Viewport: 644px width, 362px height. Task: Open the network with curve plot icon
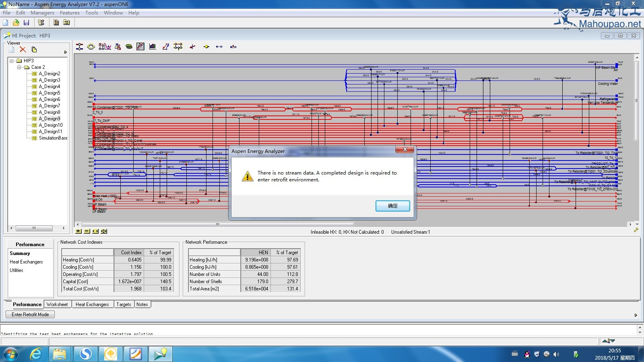[105, 47]
